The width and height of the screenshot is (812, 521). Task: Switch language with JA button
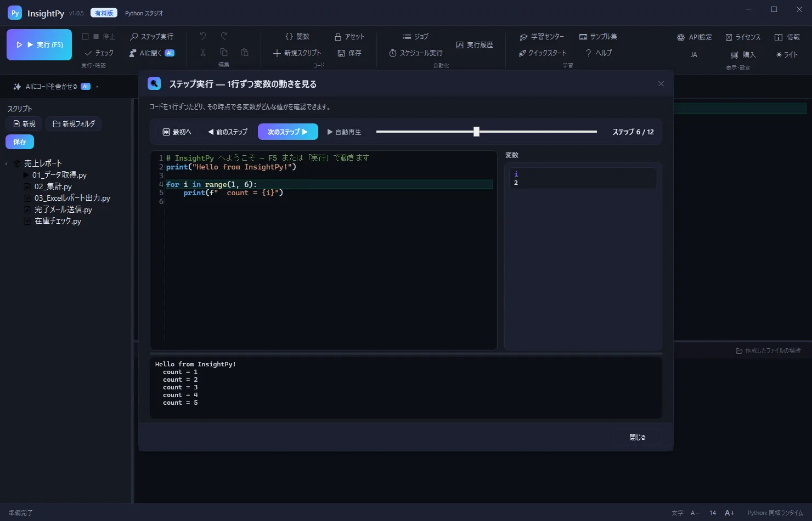click(694, 55)
